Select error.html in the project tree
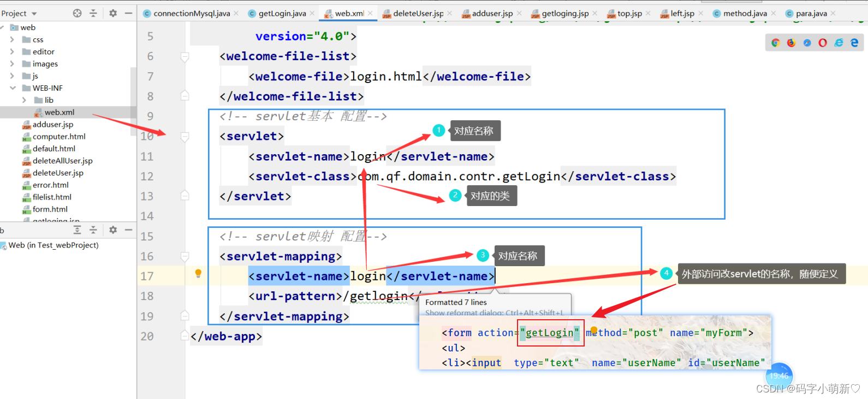Viewport: 868px width, 399px height. [x=52, y=185]
